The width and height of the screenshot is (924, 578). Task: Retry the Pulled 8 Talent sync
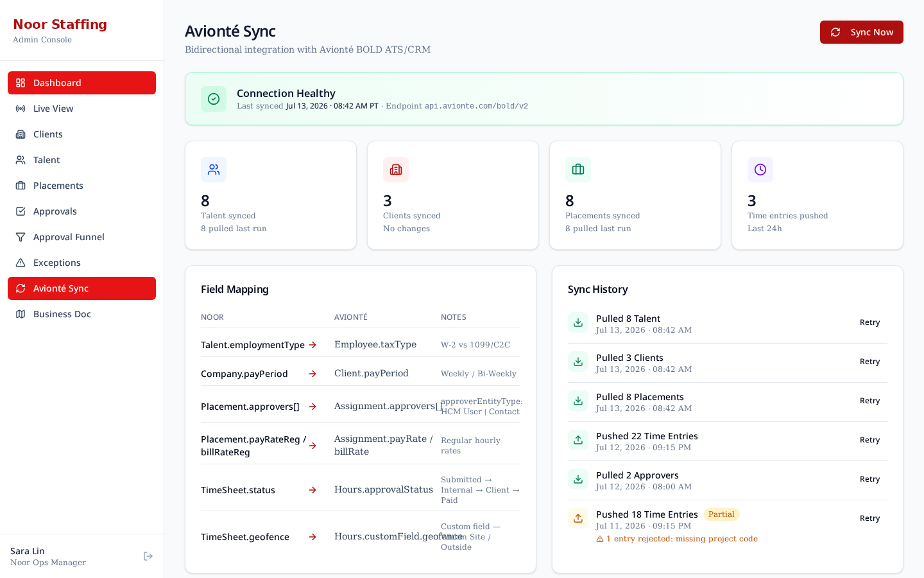pyautogui.click(x=869, y=322)
